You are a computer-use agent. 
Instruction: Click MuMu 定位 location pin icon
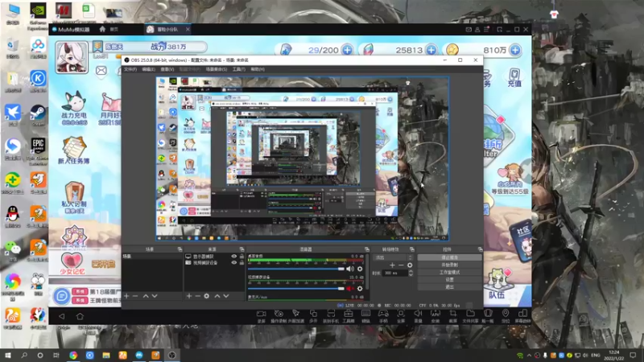pos(506,316)
